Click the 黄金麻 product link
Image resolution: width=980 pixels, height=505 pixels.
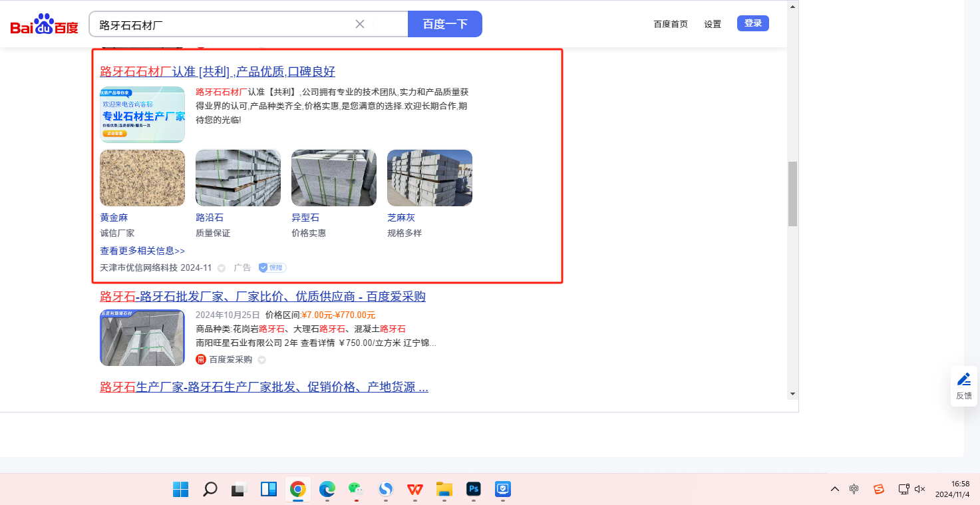pyautogui.click(x=114, y=218)
